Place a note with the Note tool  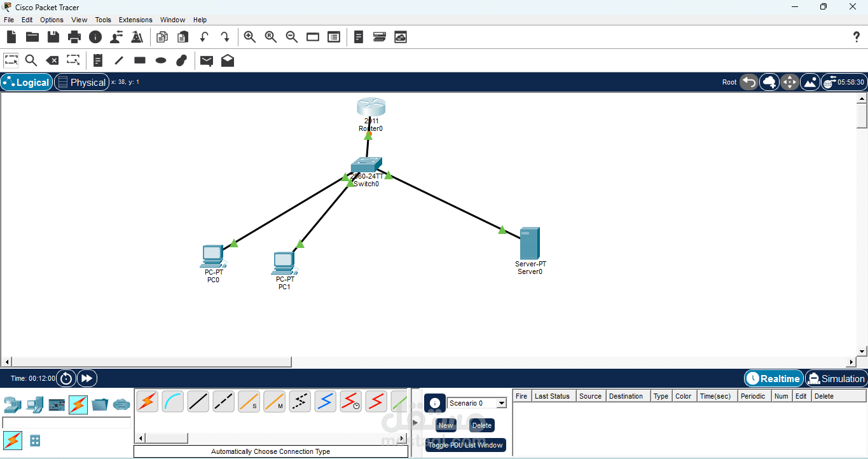[x=98, y=60]
